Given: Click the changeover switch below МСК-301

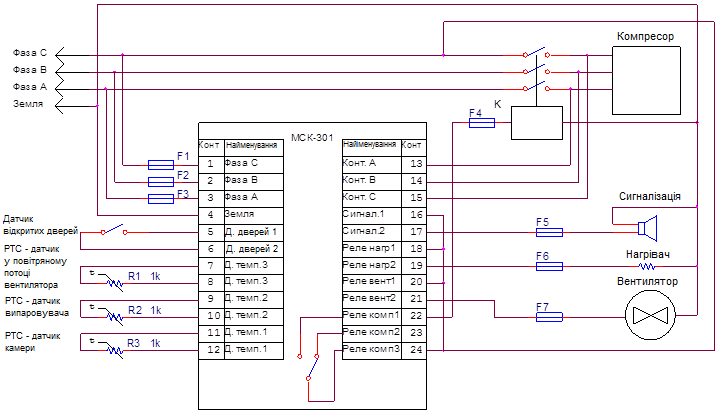Looking at the screenshot, I should click(x=313, y=368).
